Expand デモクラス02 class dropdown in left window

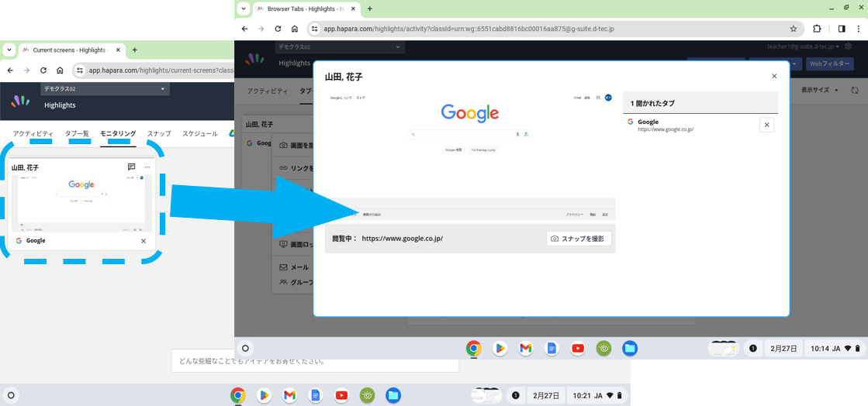coord(105,89)
